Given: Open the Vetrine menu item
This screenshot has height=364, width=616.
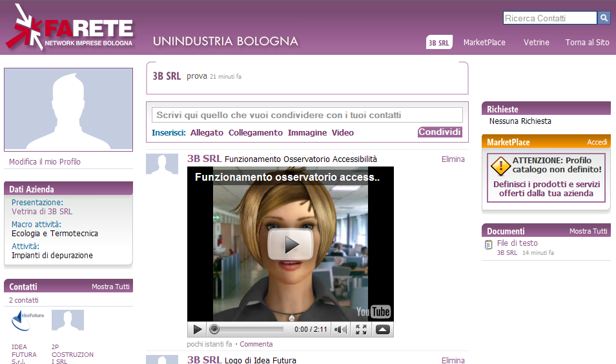Looking at the screenshot, I should [536, 43].
